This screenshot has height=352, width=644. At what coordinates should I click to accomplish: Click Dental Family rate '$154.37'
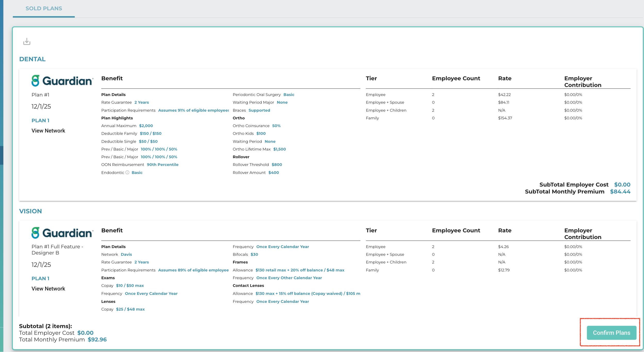505,118
